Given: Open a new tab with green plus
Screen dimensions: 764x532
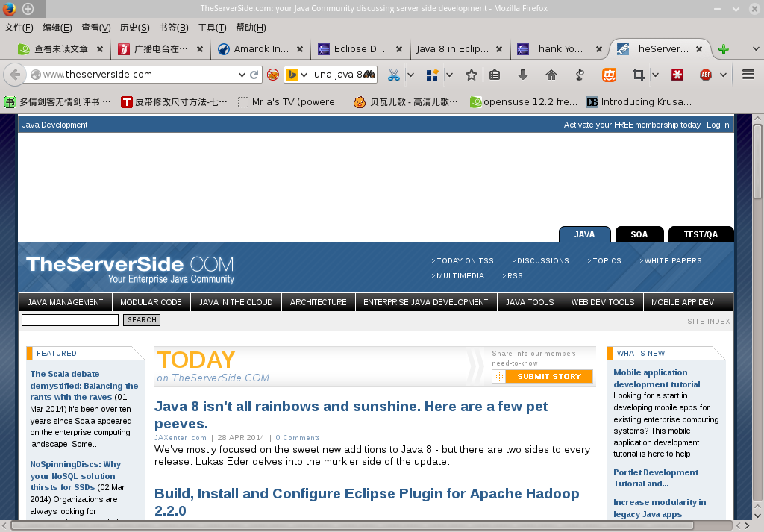Looking at the screenshot, I should [x=724, y=49].
